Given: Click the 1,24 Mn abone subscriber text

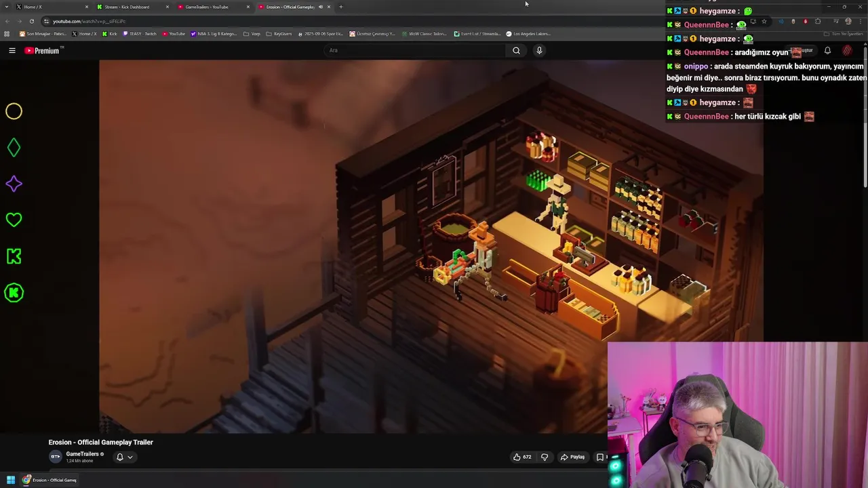Looking at the screenshot, I should [80, 461].
